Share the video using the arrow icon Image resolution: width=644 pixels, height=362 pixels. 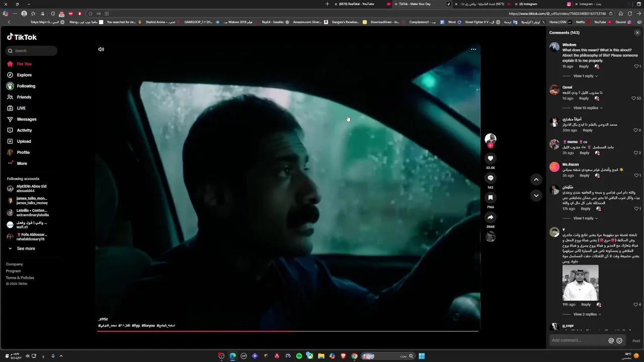pos(491,217)
